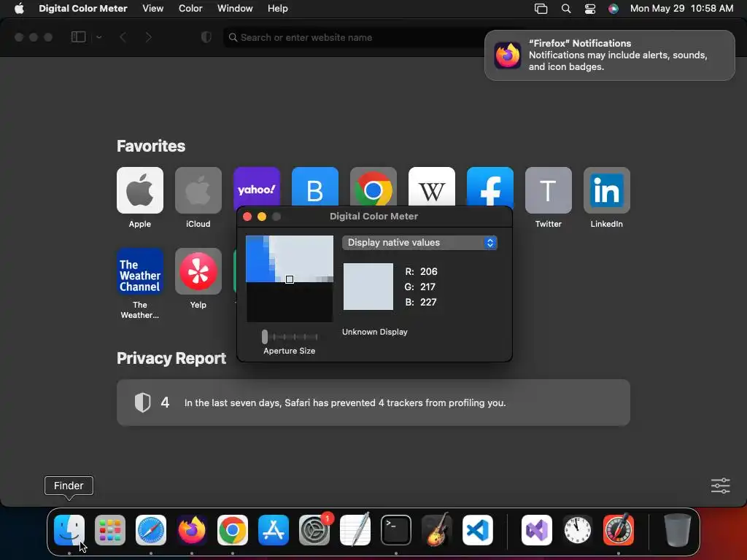This screenshot has height=560, width=747.
Task: Open Control Center in menu bar
Action: tap(590, 9)
